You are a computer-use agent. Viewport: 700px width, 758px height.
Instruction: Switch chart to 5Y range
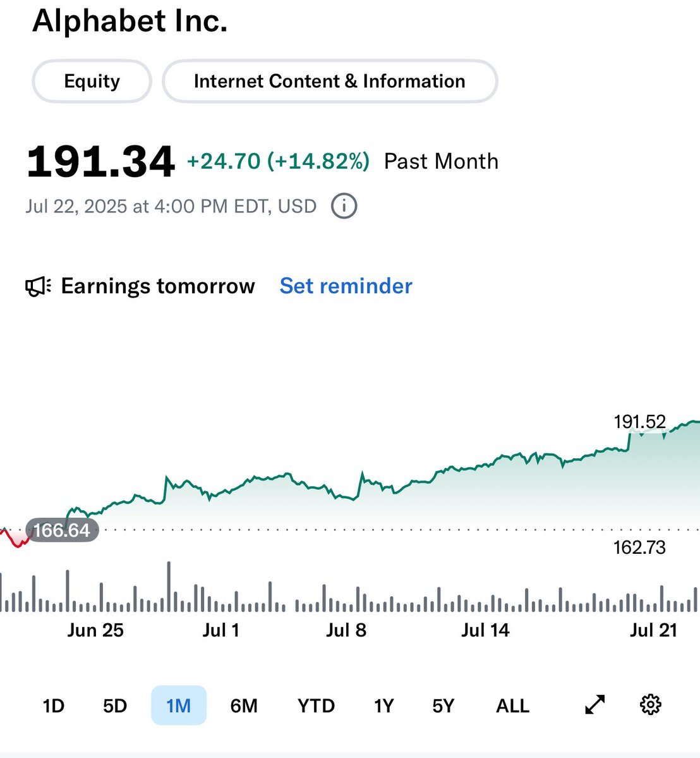tap(444, 706)
